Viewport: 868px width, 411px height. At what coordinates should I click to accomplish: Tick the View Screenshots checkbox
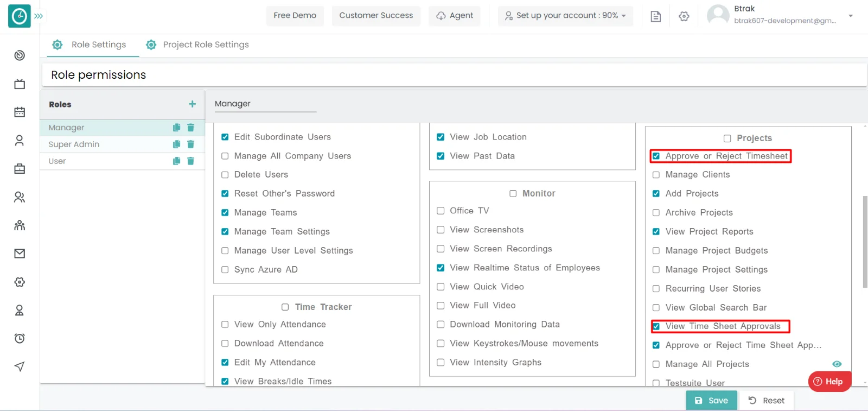(441, 230)
